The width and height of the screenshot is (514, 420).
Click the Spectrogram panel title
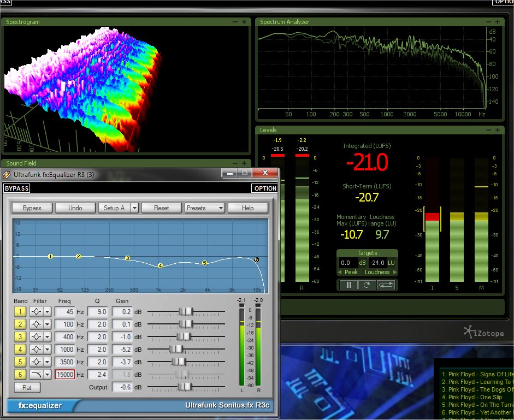[22, 22]
